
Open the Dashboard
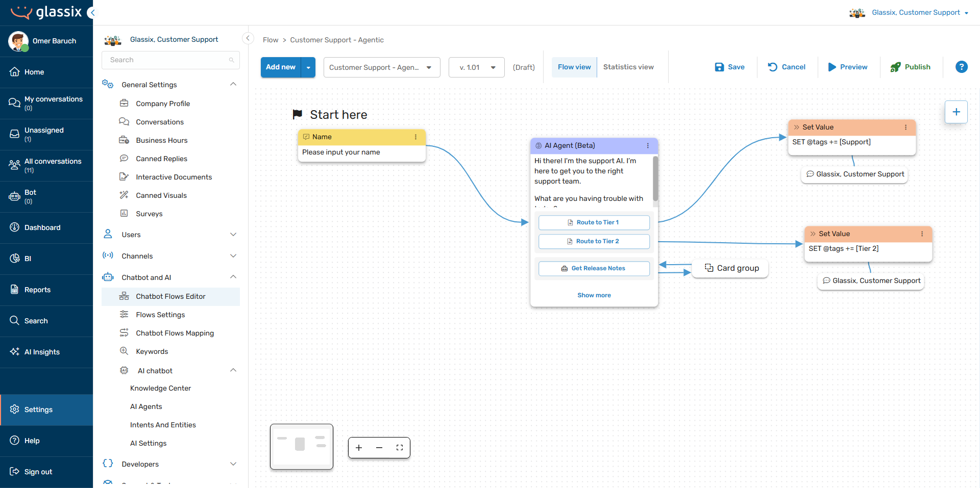[46, 227]
